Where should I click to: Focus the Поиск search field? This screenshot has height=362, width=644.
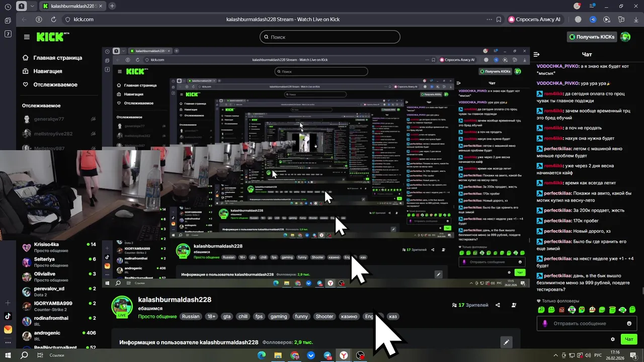[x=330, y=37]
